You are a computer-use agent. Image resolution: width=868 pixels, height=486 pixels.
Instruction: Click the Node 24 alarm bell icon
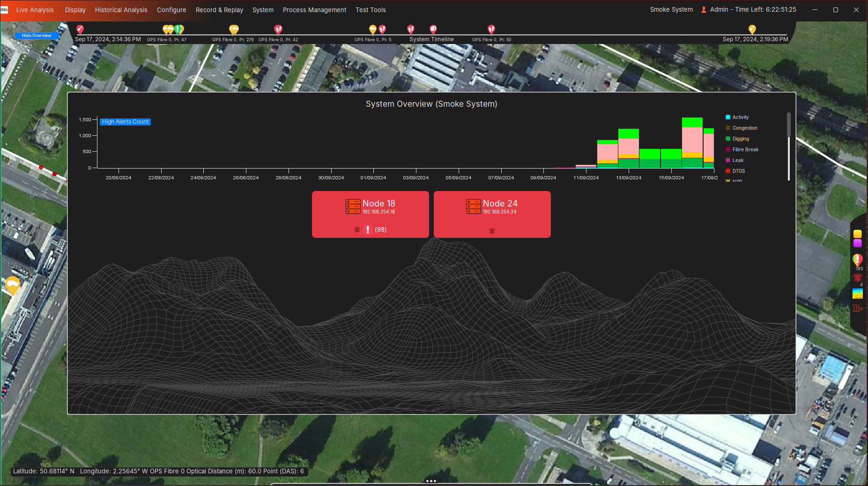click(x=492, y=230)
